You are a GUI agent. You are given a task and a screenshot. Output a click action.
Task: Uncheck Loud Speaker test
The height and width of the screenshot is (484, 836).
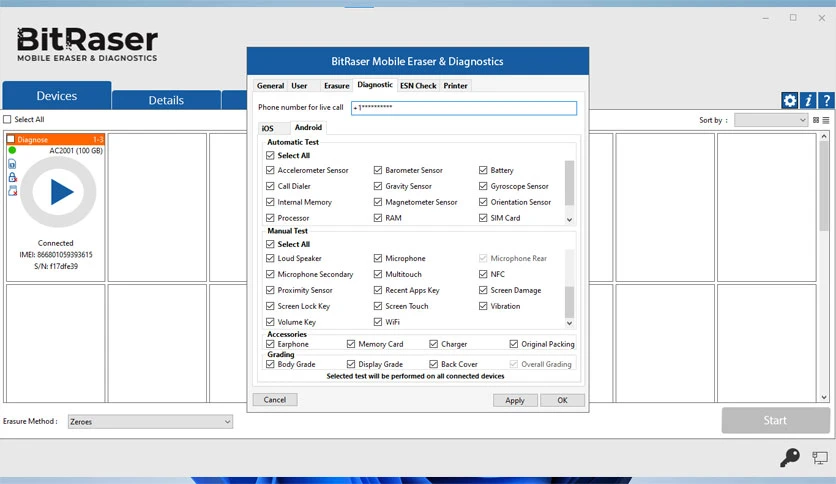[x=270, y=258]
